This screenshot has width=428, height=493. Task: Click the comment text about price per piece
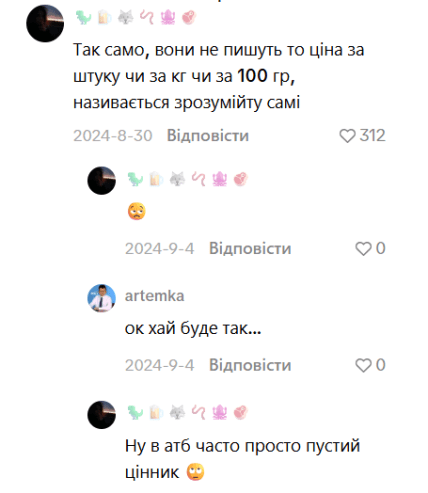pyautogui.click(x=219, y=76)
